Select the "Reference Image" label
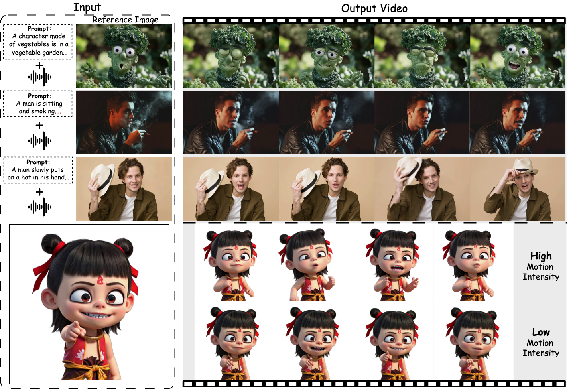577x392 pixels. click(125, 20)
